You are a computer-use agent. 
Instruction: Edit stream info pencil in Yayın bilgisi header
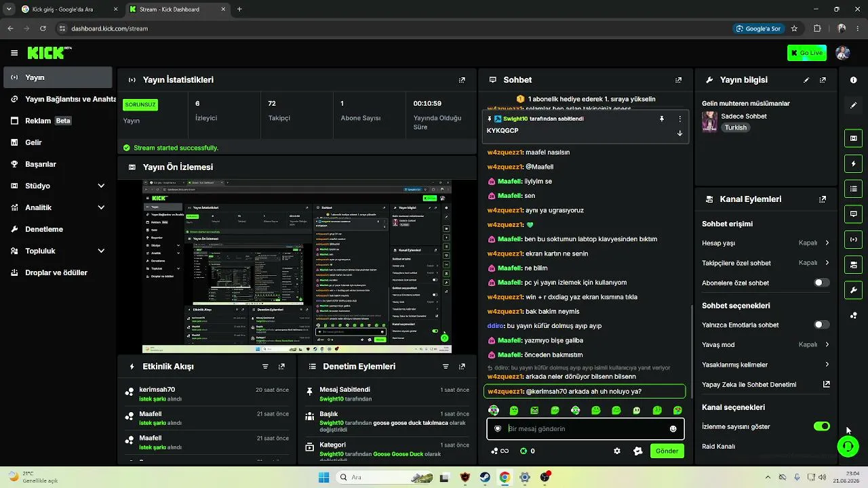(806, 80)
